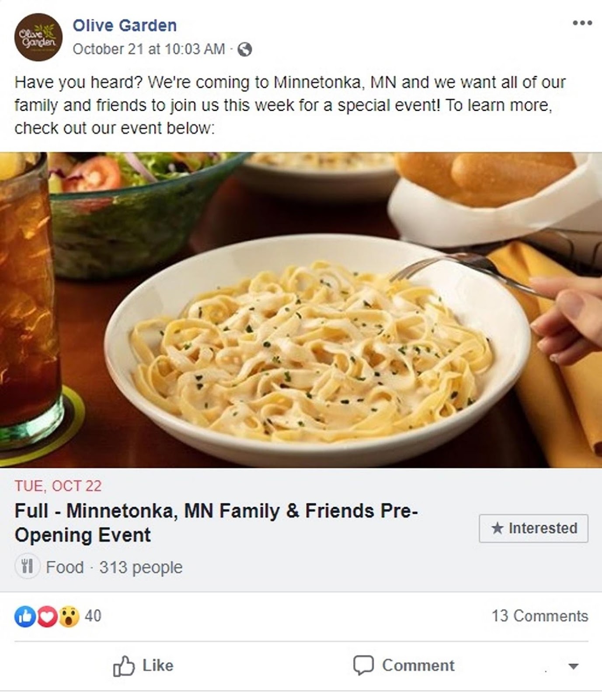Screen dimensions: 602x700
Task: Click the blue thumbs-up reaction icon
Action: 24,616
